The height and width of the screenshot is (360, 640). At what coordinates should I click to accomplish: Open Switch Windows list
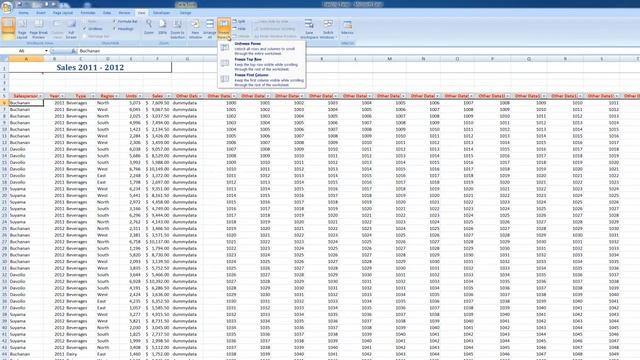click(x=328, y=29)
